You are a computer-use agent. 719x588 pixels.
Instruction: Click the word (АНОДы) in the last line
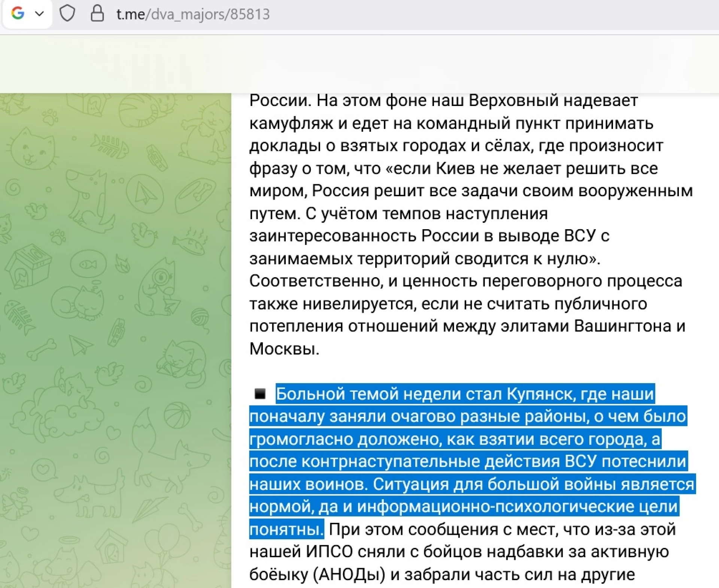click(x=349, y=575)
